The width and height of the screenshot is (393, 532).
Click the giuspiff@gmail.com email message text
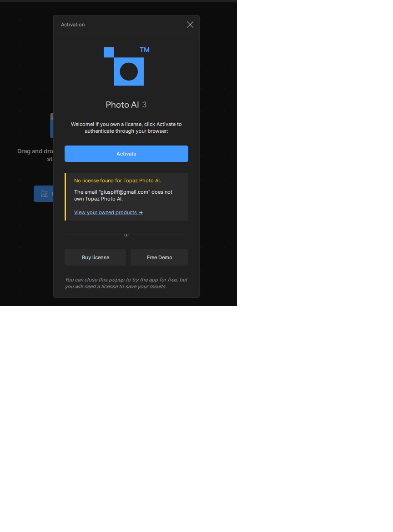(123, 196)
